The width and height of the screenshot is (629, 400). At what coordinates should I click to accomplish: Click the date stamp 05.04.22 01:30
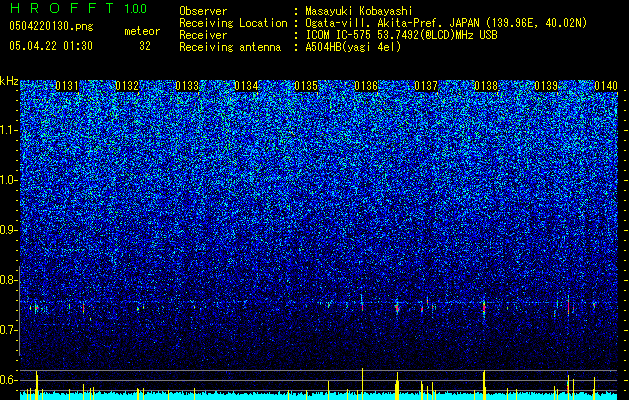51,46
